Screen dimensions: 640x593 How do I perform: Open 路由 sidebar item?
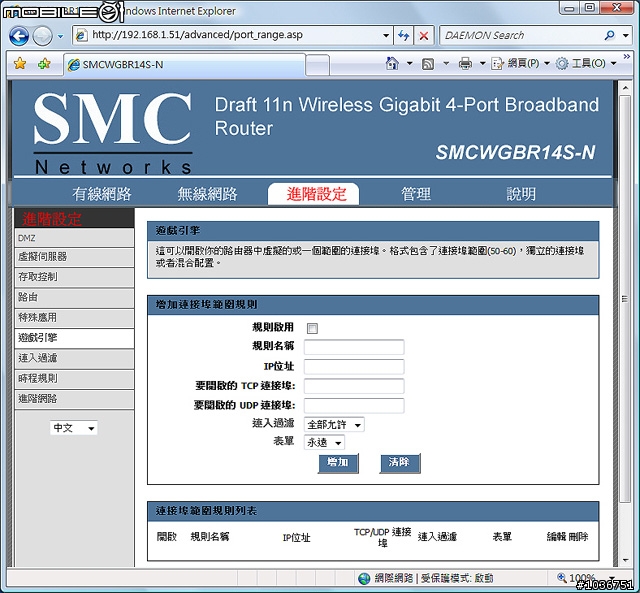[74, 298]
